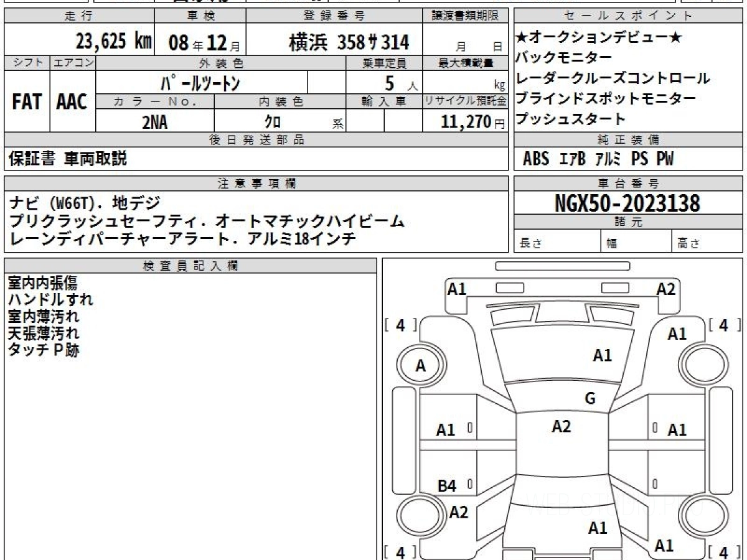Select registration number 横浜 358サ314

(349, 42)
